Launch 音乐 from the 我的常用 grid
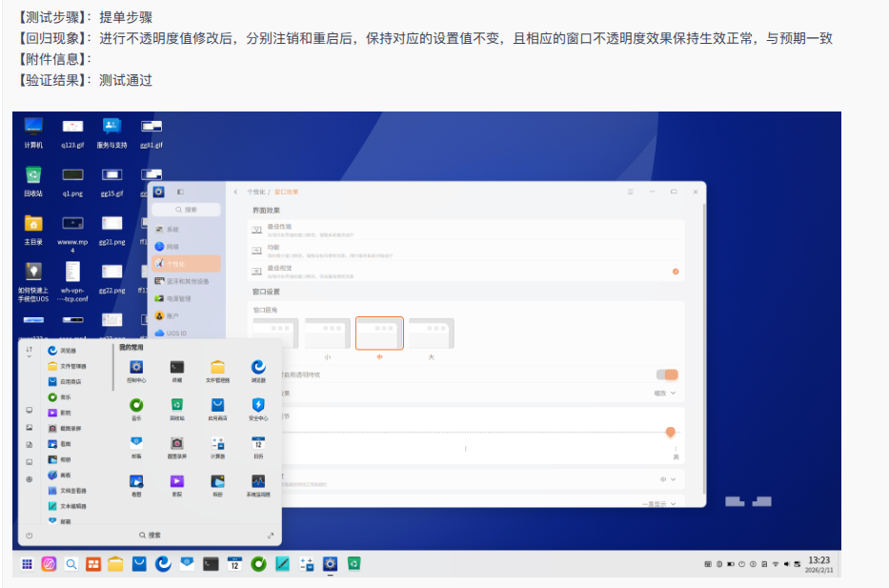This screenshot has width=889, height=588. click(x=136, y=408)
